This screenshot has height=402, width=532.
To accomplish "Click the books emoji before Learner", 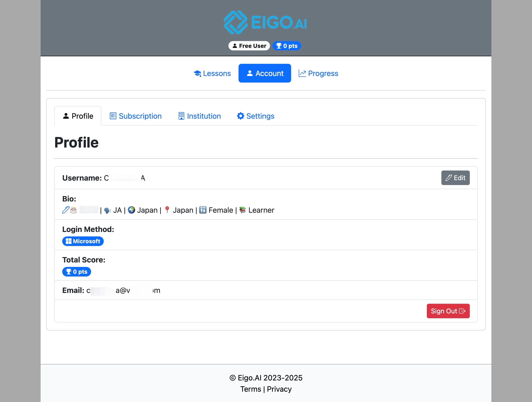I will [x=243, y=210].
